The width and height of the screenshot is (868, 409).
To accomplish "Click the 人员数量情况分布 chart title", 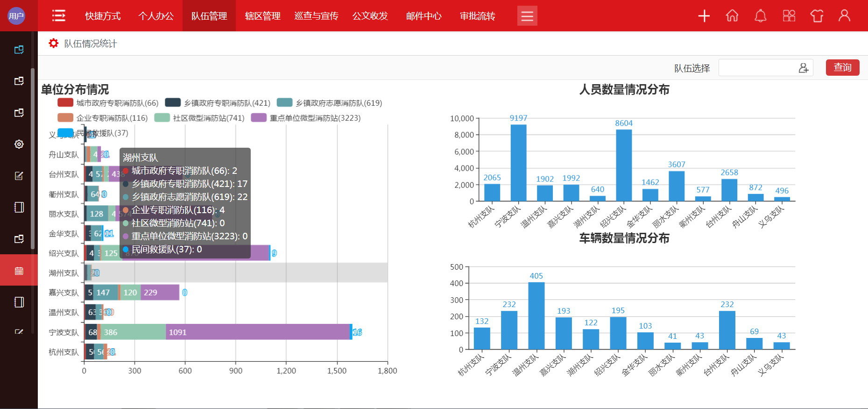I will point(624,89).
